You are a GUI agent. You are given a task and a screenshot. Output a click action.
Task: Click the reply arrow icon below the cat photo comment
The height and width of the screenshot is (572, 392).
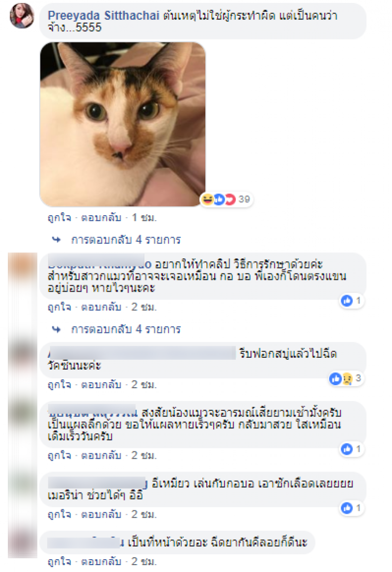56,240
